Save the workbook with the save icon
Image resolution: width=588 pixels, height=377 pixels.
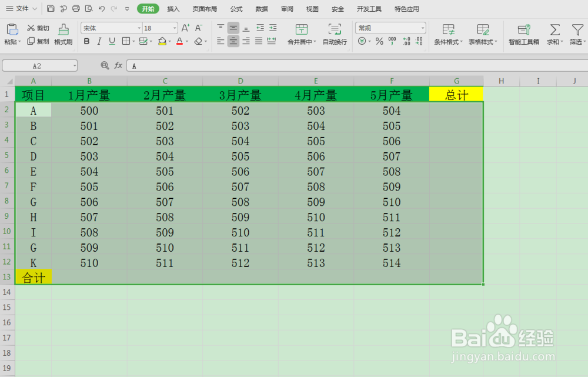(51, 9)
